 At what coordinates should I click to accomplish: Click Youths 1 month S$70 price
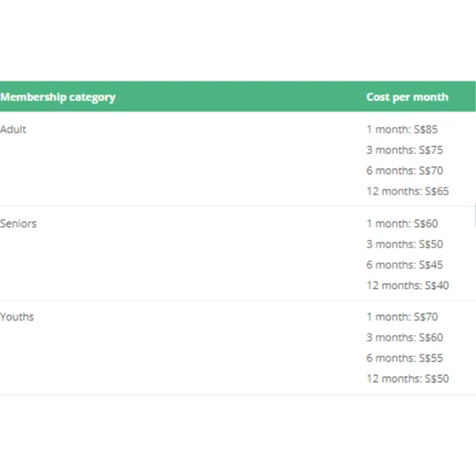coord(402,317)
